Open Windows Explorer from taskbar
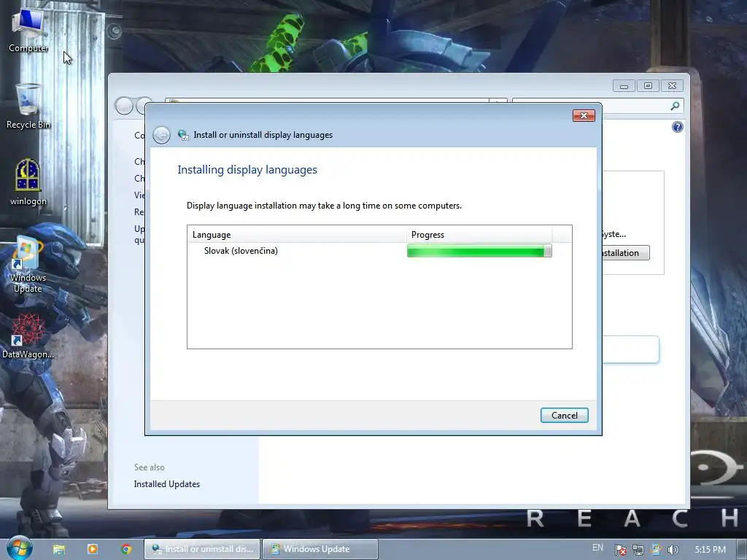Viewport: 747px width, 560px height. click(58, 549)
